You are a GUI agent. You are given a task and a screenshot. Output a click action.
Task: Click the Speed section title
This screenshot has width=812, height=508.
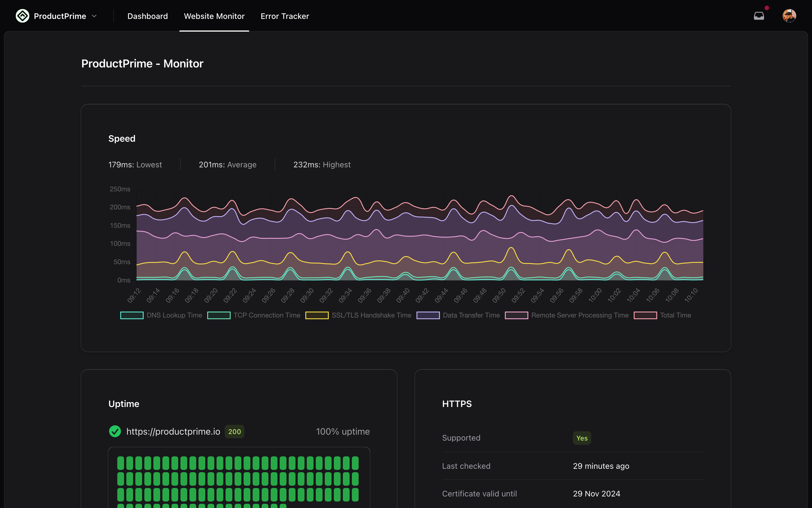coord(122,138)
